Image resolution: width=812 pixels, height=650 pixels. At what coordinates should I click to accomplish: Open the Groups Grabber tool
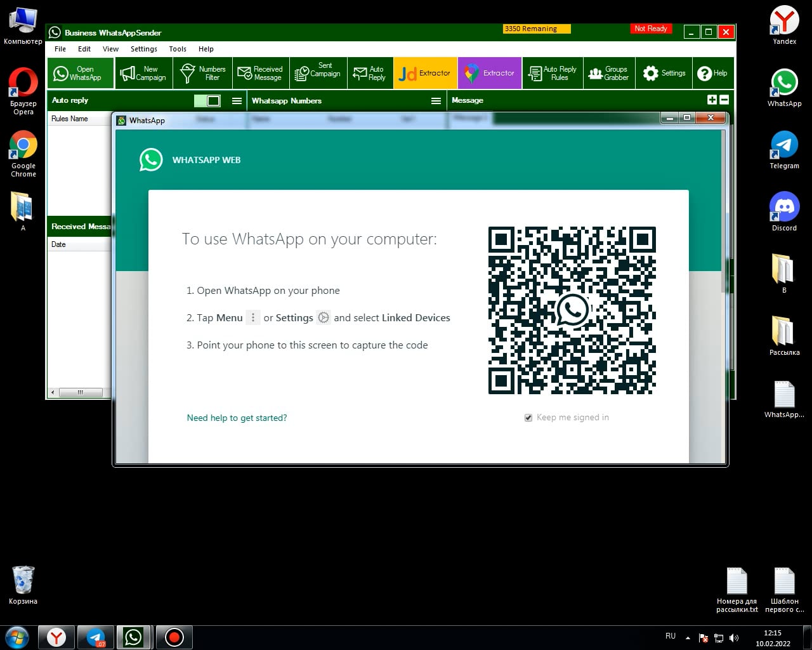608,73
